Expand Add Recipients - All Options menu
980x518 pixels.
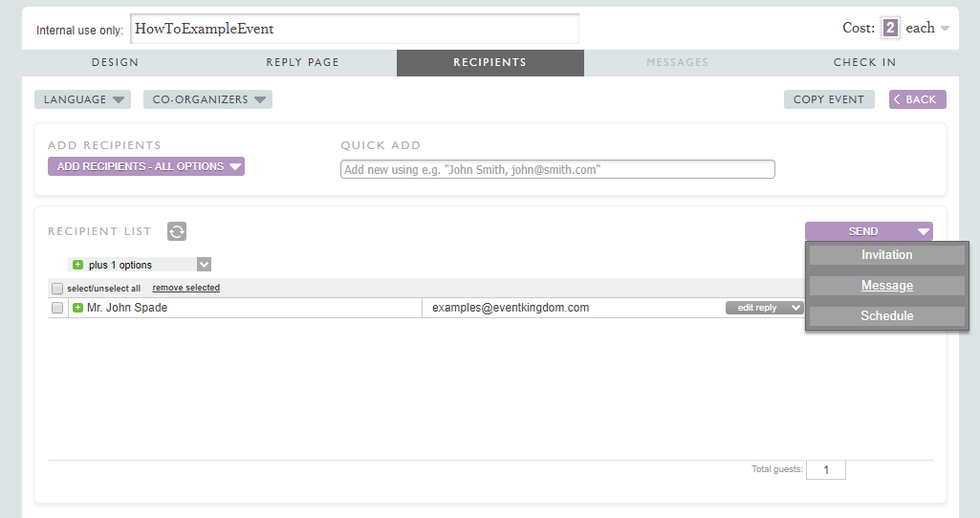pos(146,166)
